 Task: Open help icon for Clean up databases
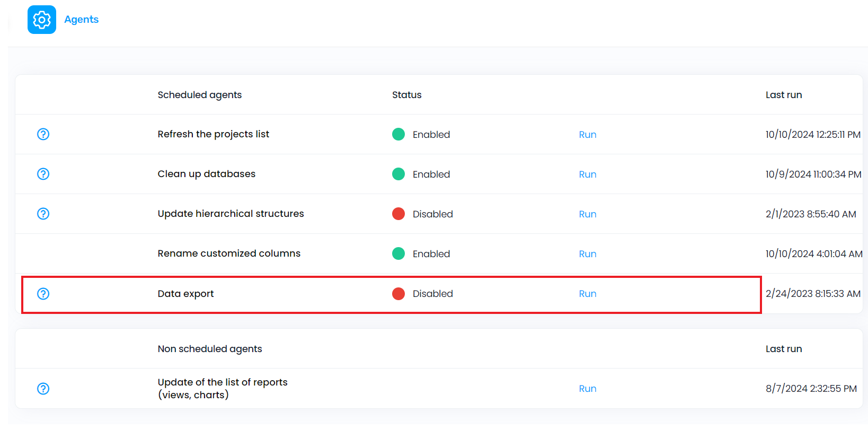pyautogui.click(x=43, y=174)
